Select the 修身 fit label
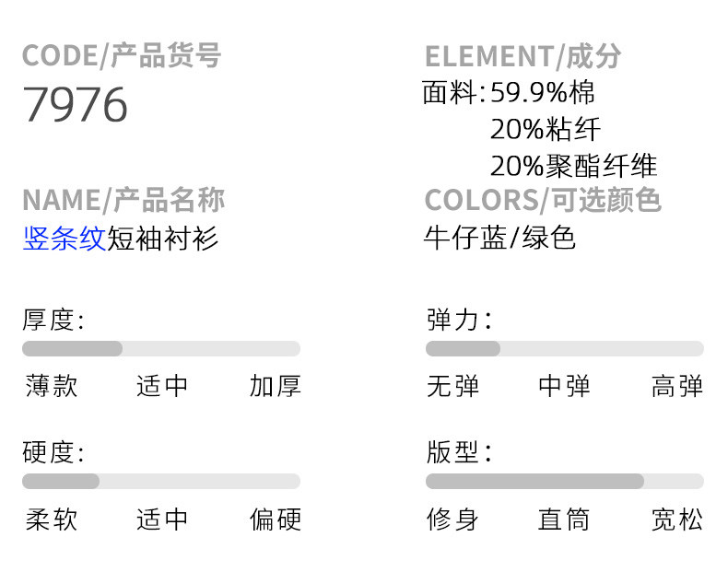This screenshot has height=572, width=728. pyautogui.click(x=452, y=519)
